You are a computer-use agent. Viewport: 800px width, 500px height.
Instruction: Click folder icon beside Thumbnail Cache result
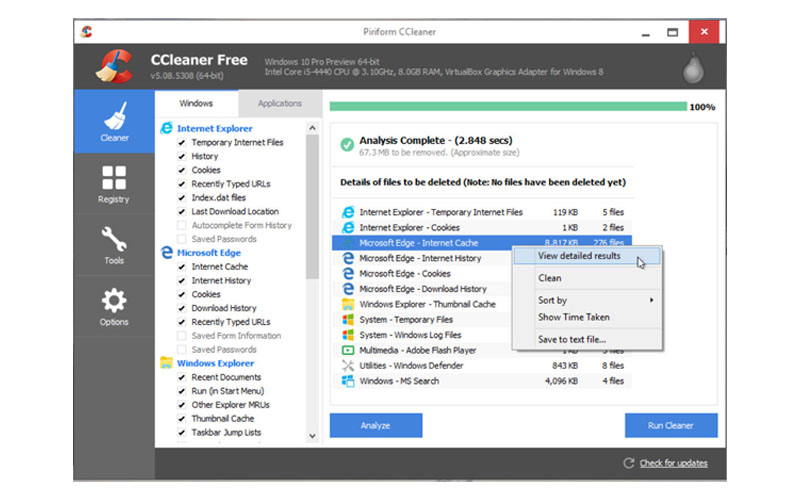pos(348,304)
